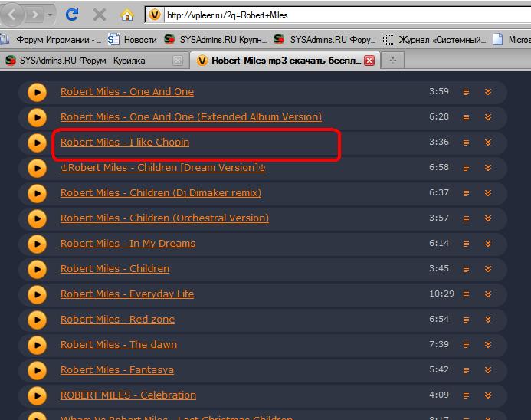Show lyrics icon for Dj Dimaker remix
The height and width of the screenshot is (420, 531).
tap(466, 193)
